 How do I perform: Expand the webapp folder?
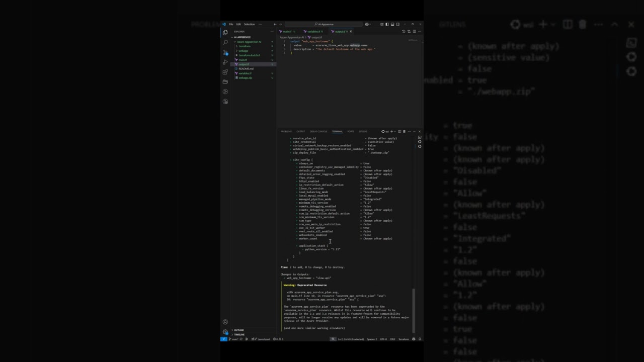click(253, 51)
